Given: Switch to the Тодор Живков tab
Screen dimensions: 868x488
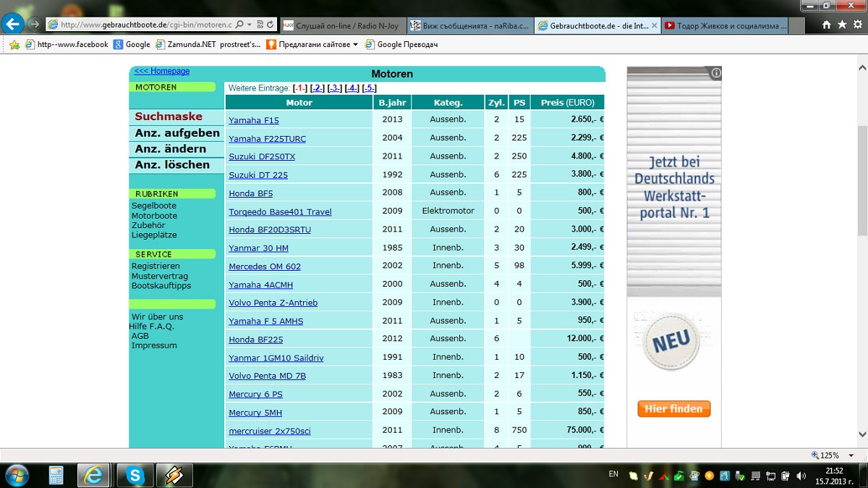Looking at the screenshot, I should (725, 25).
